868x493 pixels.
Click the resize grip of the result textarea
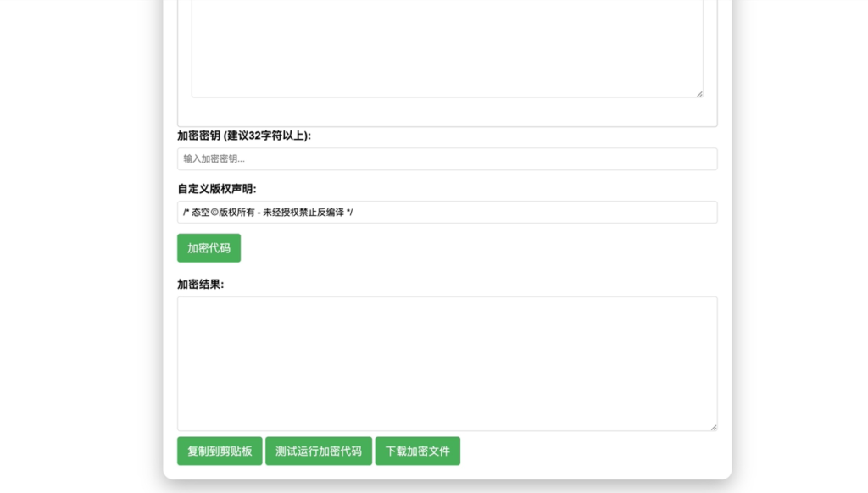712,424
